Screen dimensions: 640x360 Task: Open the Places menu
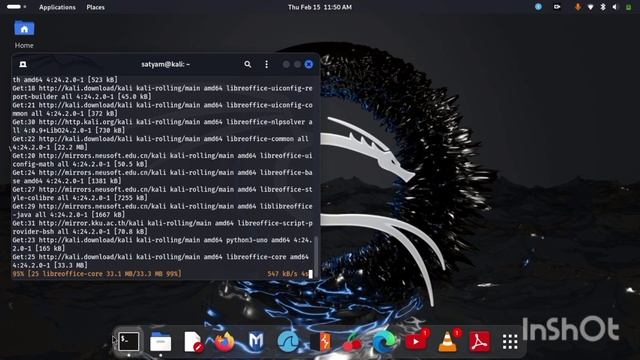click(x=96, y=7)
